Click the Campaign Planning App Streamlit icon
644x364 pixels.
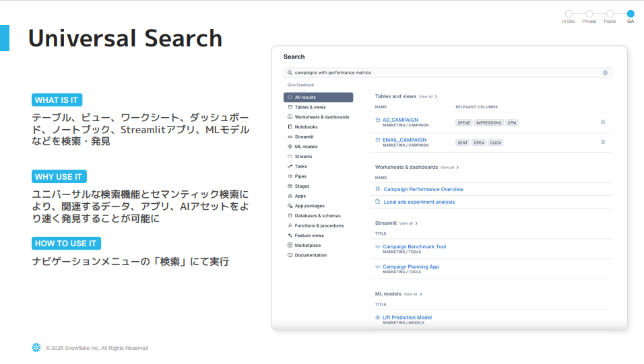[x=377, y=266]
